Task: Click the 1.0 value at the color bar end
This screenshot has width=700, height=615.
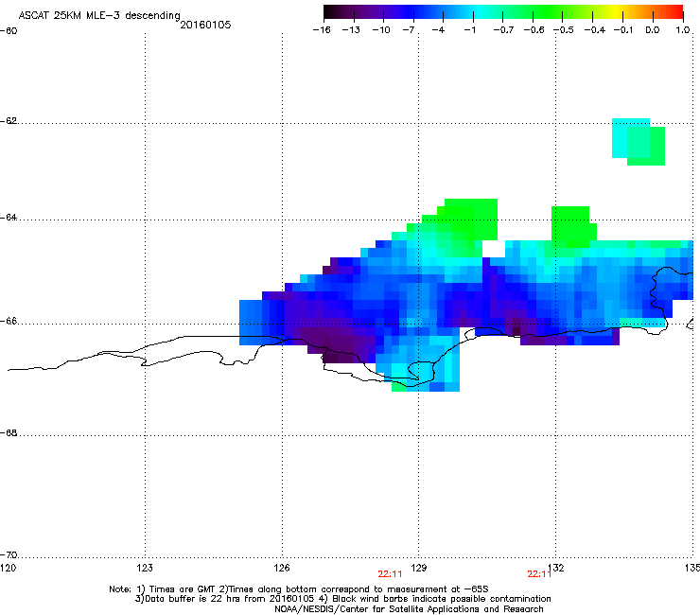Action: (x=683, y=30)
